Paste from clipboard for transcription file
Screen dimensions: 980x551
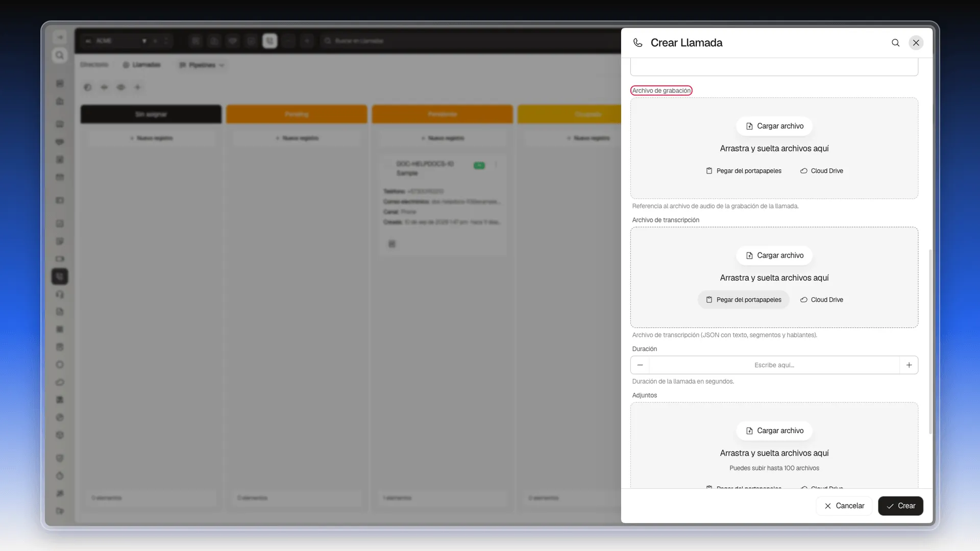click(744, 300)
